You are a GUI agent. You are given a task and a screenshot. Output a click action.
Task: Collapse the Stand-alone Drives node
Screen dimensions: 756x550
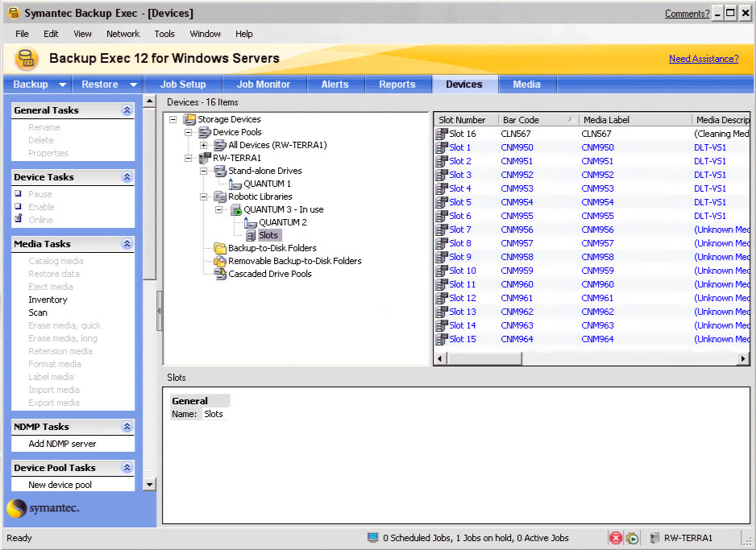point(203,171)
